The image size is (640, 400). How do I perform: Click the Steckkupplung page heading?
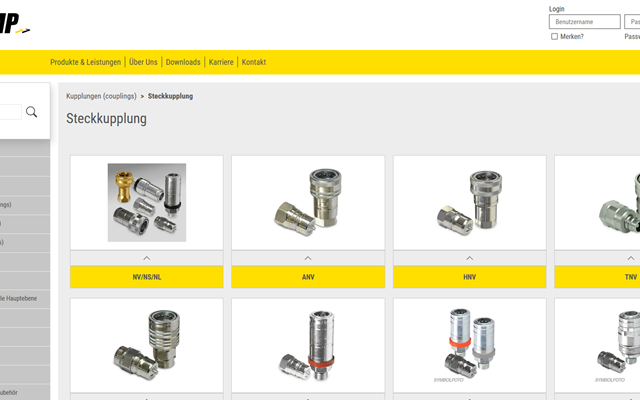pyautogui.click(x=106, y=118)
